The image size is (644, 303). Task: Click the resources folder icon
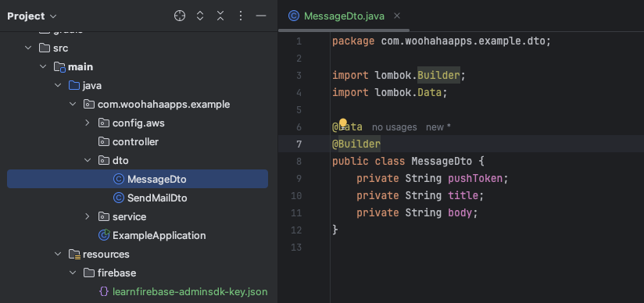click(74, 255)
